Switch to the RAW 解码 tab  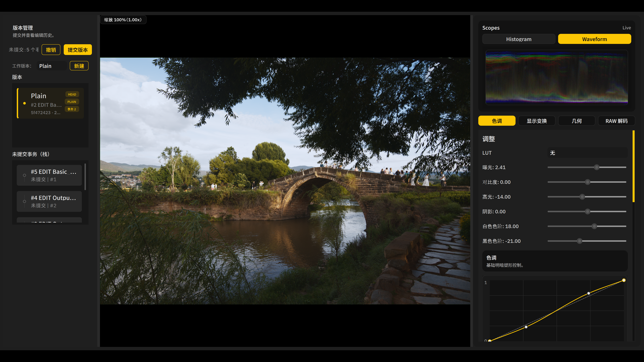616,121
